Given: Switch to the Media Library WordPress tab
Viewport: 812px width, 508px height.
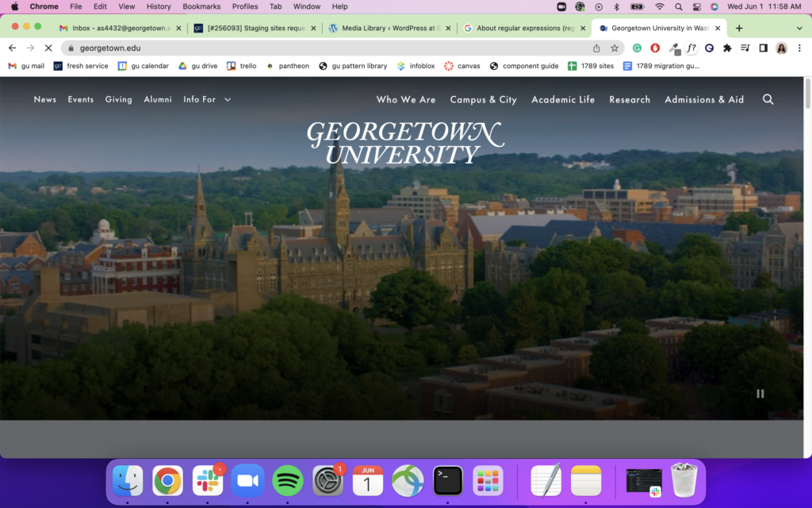Looking at the screenshot, I should point(389,28).
